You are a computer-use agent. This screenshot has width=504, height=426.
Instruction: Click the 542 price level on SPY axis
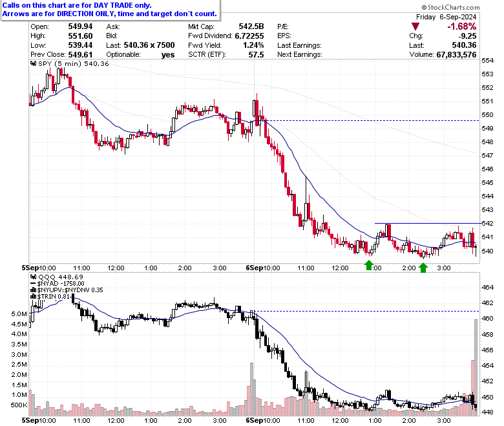click(487, 223)
